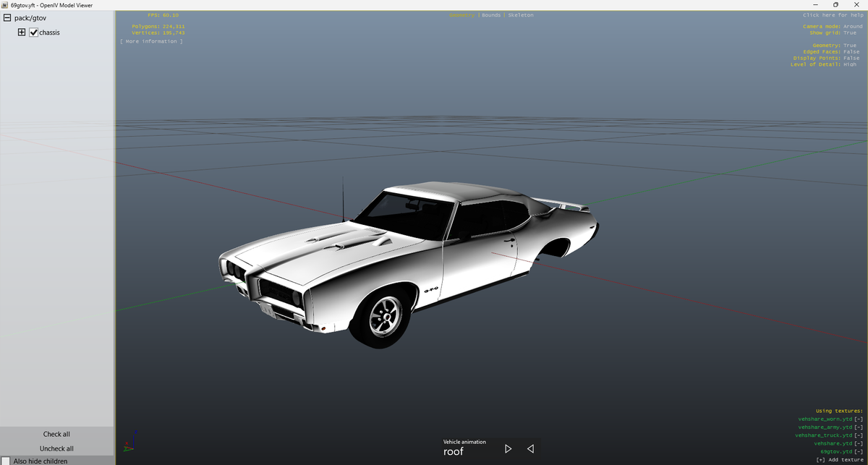Click the vehshare_truck.ytd texture name
868x465 pixels.
click(824, 435)
